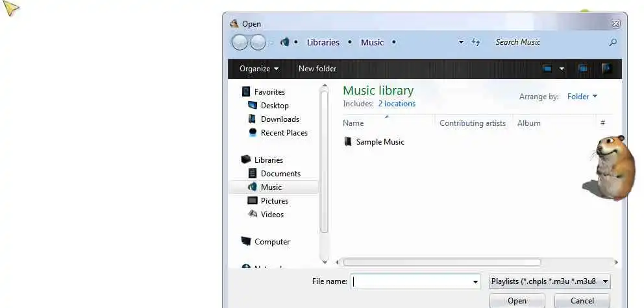Open the address history dropdown arrow
Viewport: 644px width, 308px height.
pos(461,42)
